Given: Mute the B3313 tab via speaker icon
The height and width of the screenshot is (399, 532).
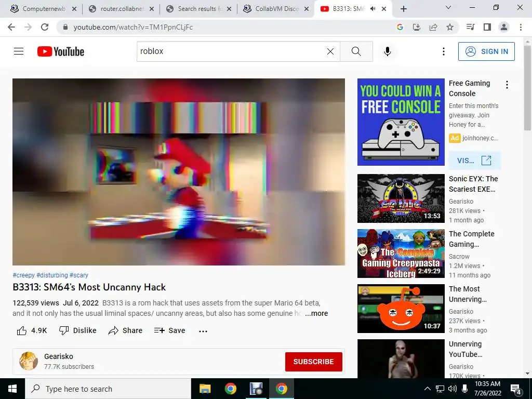Looking at the screenshot, I should 373,9.
